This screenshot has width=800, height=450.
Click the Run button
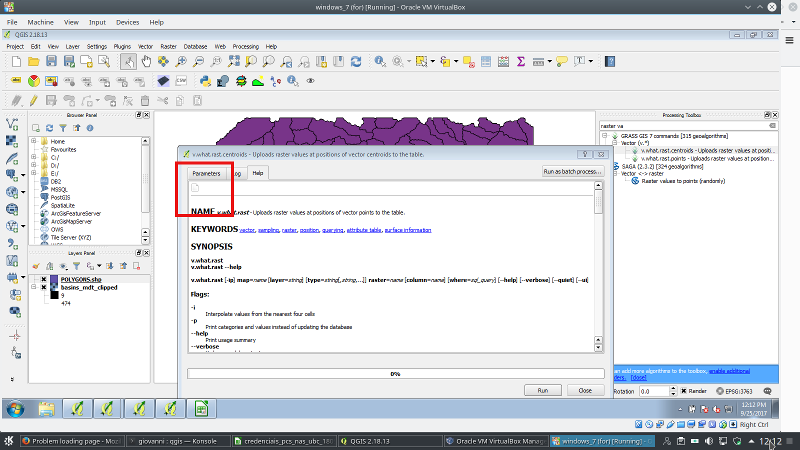(542, 390)
